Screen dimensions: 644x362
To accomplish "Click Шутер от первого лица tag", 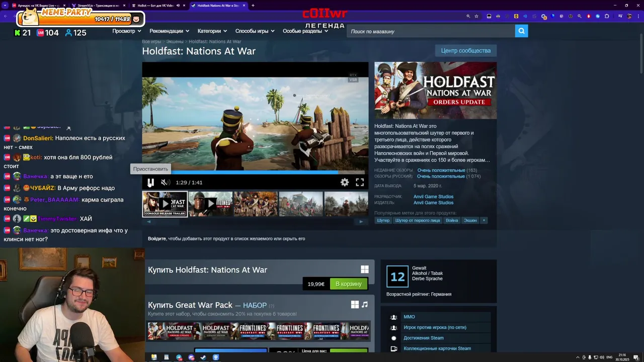I will (x=417, y=220).
